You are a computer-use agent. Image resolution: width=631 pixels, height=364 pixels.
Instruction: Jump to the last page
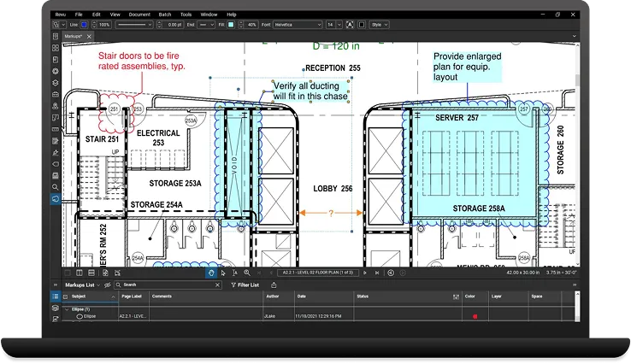coord(377,273)
